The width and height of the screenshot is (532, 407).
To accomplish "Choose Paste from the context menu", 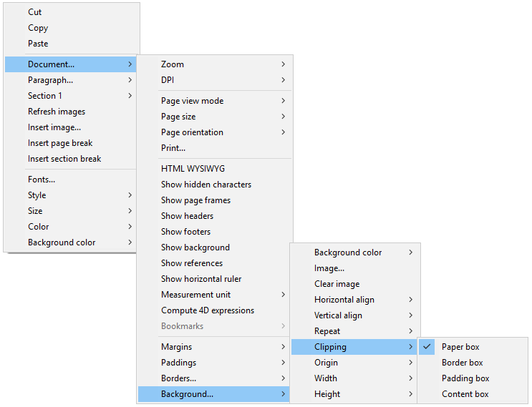I will [x=38, y=44].
